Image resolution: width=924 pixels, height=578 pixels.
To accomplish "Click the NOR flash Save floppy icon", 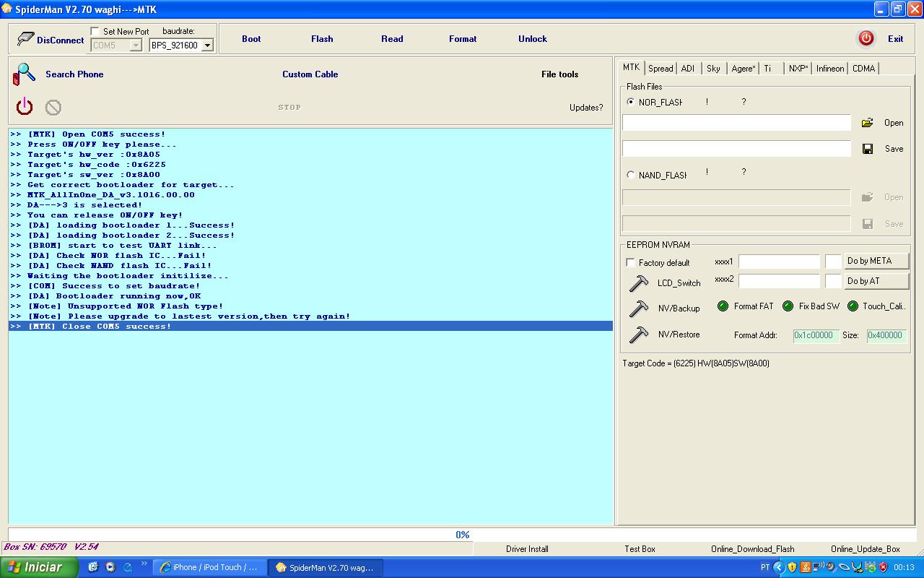I will [x=868, y=149].
